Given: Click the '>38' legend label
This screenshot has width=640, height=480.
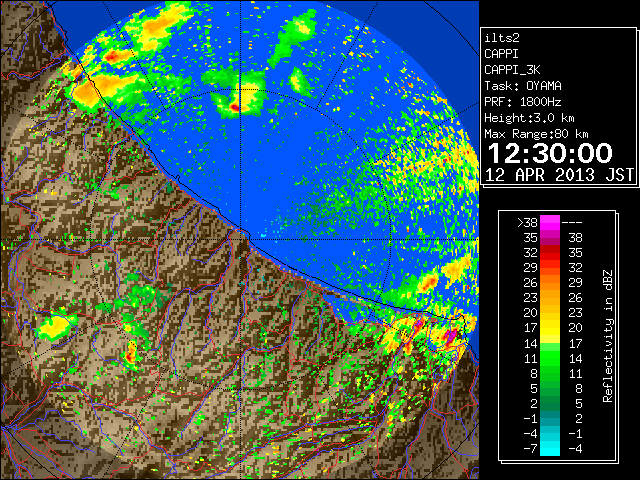Looking at the screenshot, I should point(527,223).
